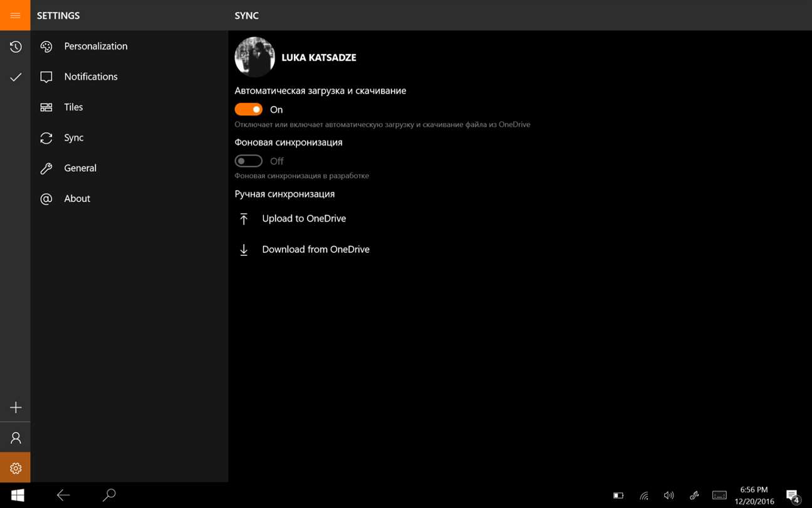Turn off automatic upload and download toggle

pos(248,110)
